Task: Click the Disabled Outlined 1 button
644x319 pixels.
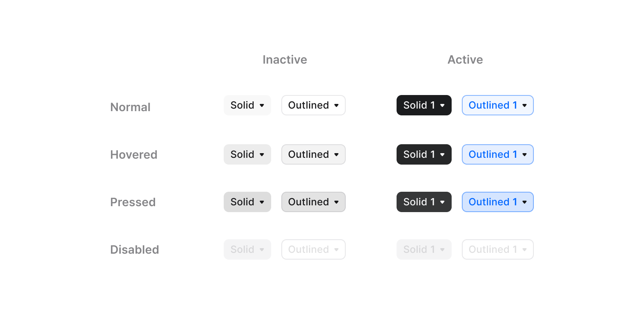Action: 497,249
